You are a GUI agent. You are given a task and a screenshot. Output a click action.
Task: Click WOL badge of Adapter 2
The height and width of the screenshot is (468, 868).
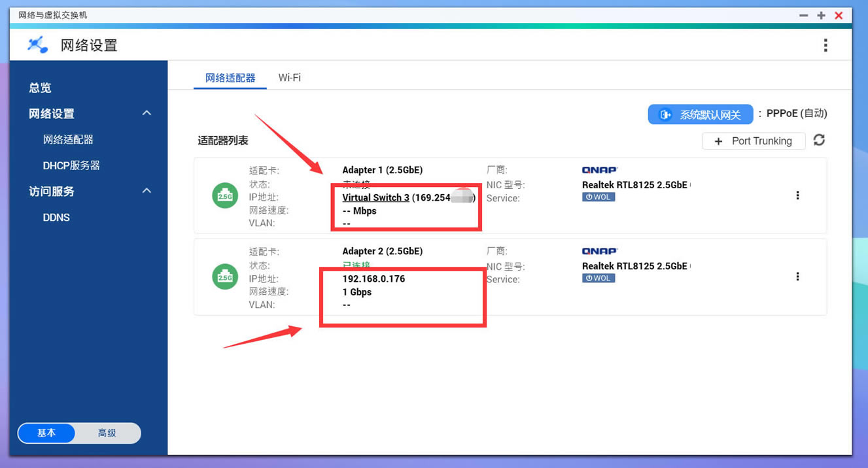[x=599, y=278]
